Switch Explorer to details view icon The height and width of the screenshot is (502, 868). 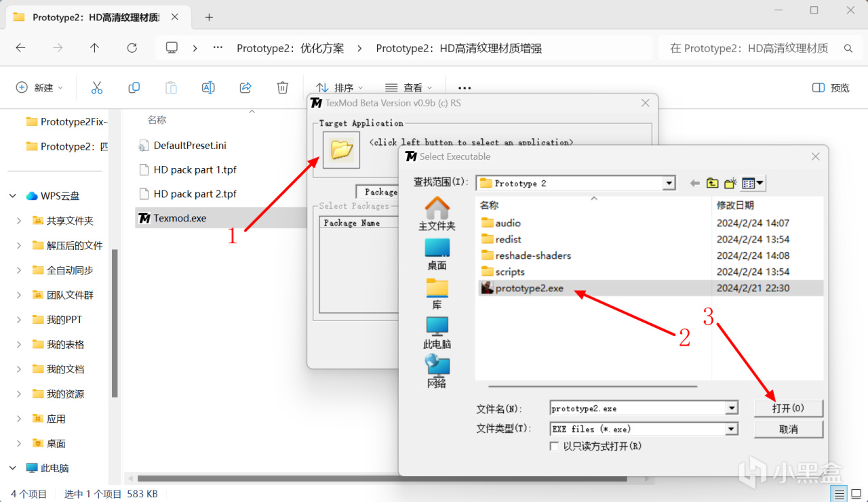click(839, 494)
